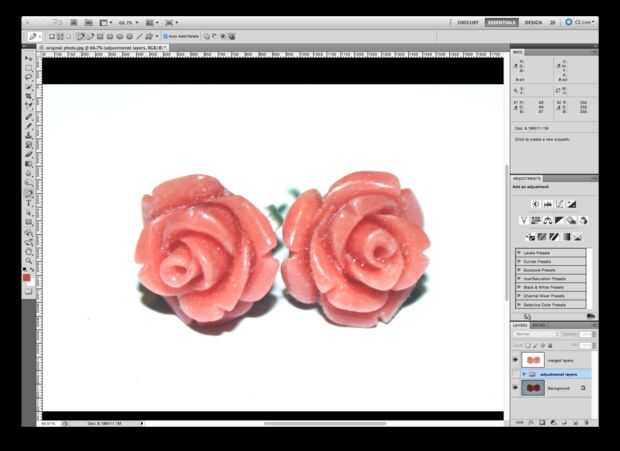The width and height of the screenshot is (620, 451).
Task: Select the Rectangular Marquee tool
Action: click(x=29, y=68)
